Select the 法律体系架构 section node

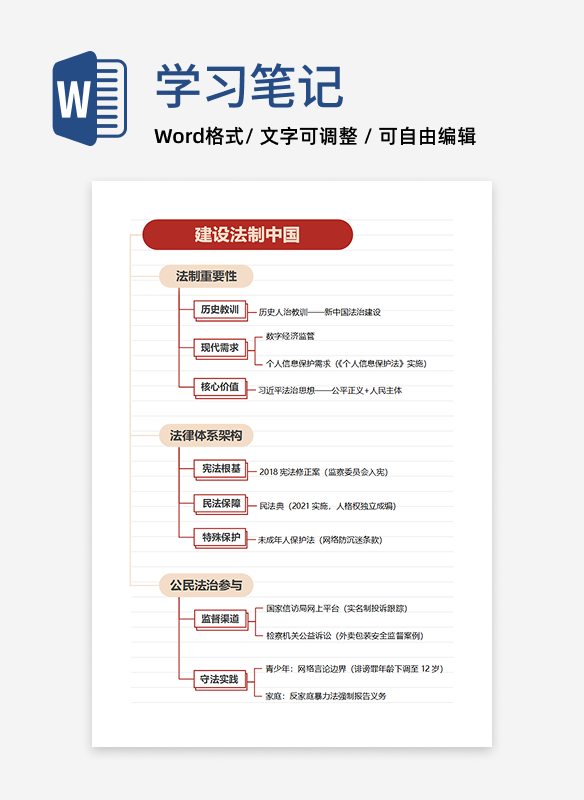206,436
